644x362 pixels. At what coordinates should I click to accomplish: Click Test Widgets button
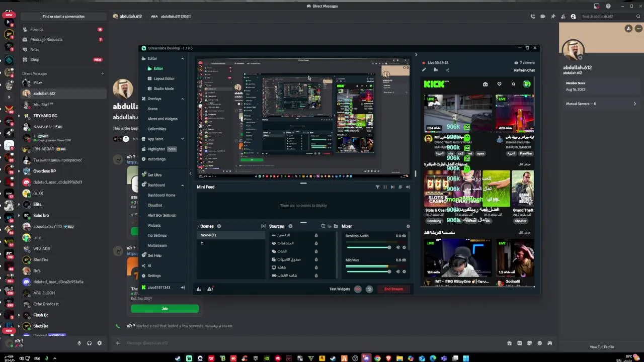click(340, 289)
